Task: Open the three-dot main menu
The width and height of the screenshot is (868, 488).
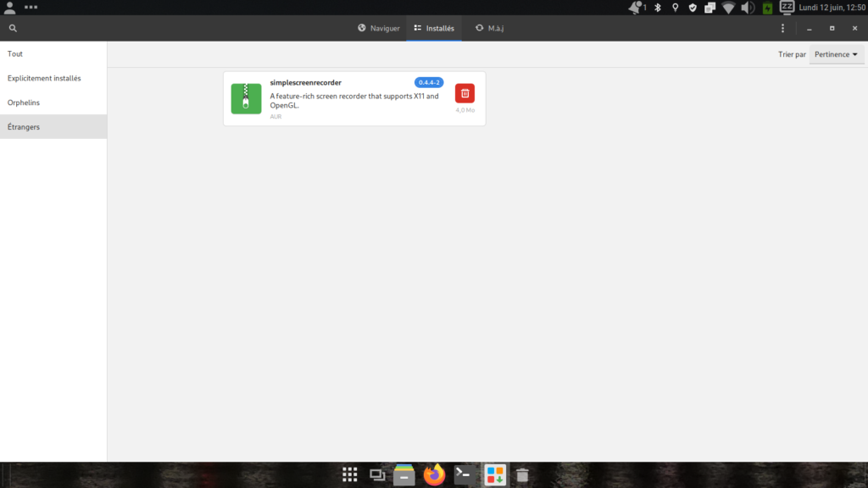Action: pyautogui.click(x=782, y=28)
